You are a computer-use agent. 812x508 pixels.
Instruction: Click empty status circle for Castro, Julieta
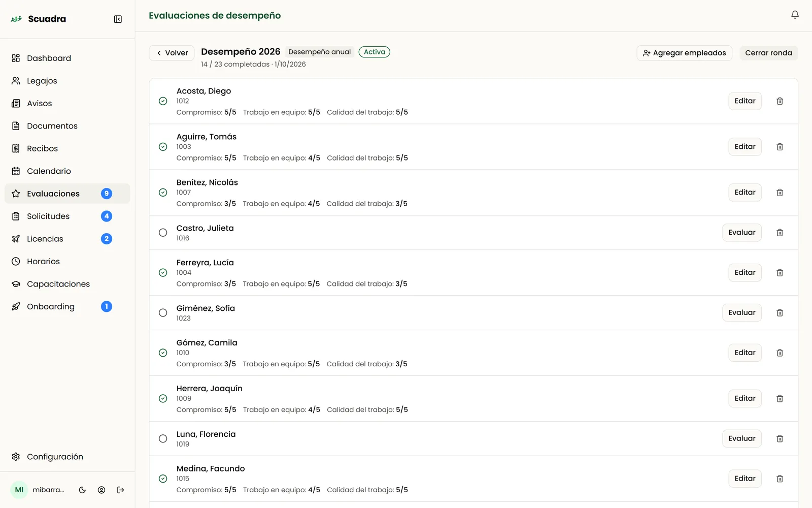pos(163,233)
